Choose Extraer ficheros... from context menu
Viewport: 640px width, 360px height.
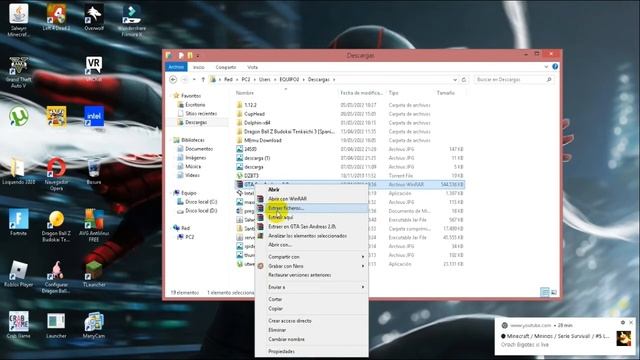coord(311,208)
